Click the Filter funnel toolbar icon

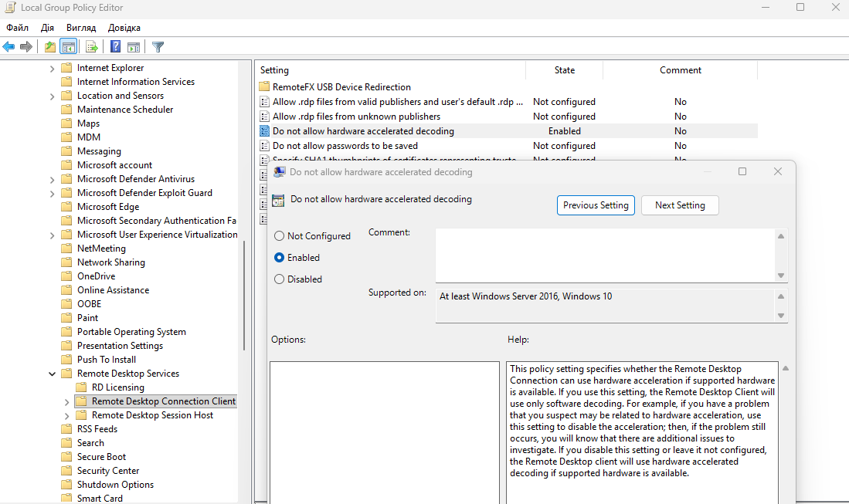point(158,47)
